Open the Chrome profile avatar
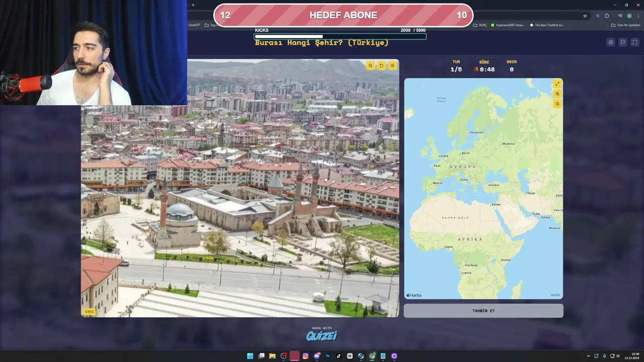Viewport: 644px width, 362px height. click(629, 16)
